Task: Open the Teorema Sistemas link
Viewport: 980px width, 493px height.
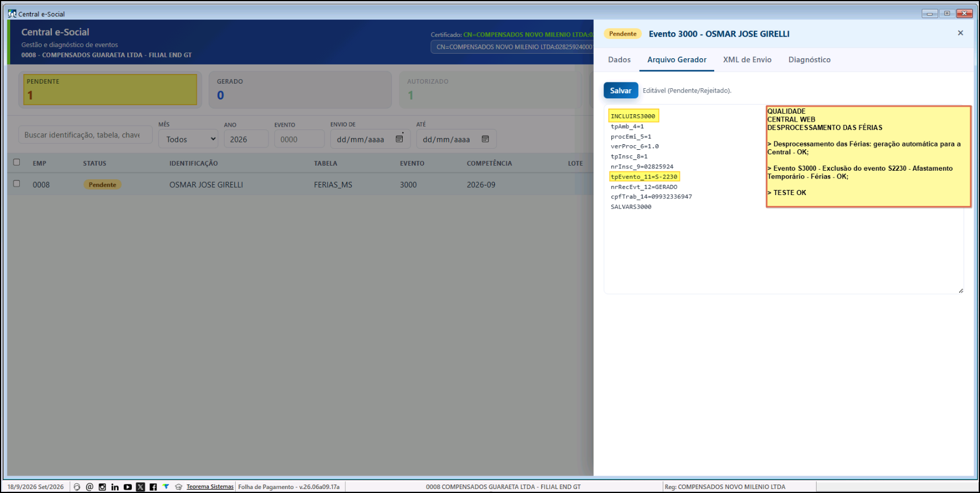Action: [x=210, y=487]
